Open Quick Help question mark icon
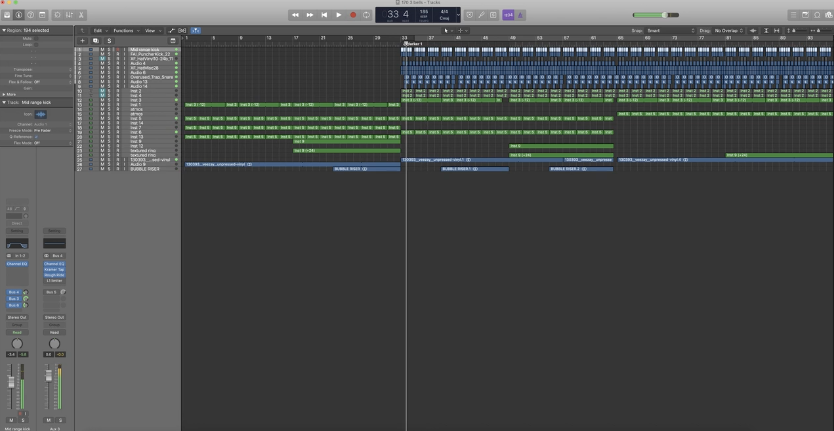The width and height of the screenshot is (834, 431). [x=31, y=15]
